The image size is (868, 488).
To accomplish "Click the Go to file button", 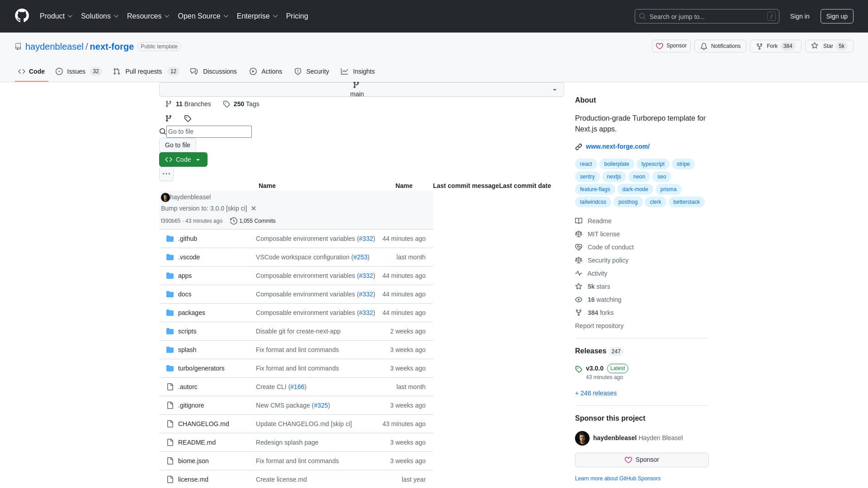I will [x=178, y=145].
